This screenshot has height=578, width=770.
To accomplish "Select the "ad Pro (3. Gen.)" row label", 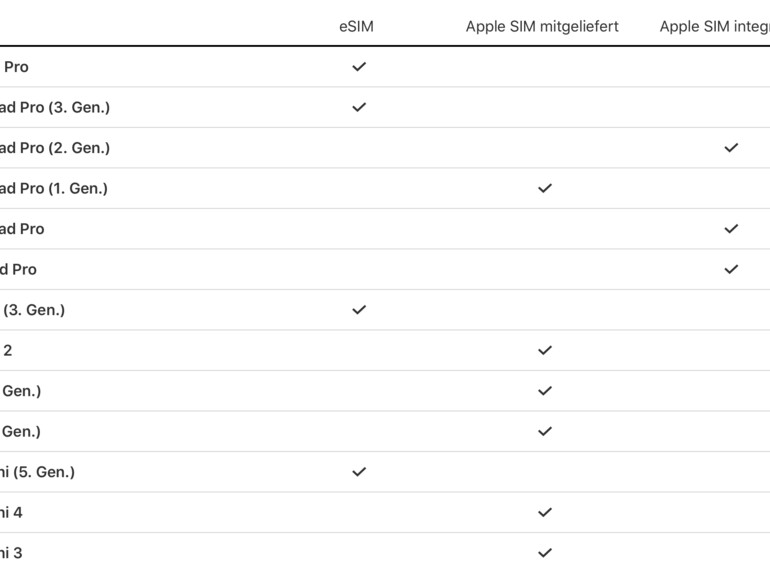I will tap(54, 108).
